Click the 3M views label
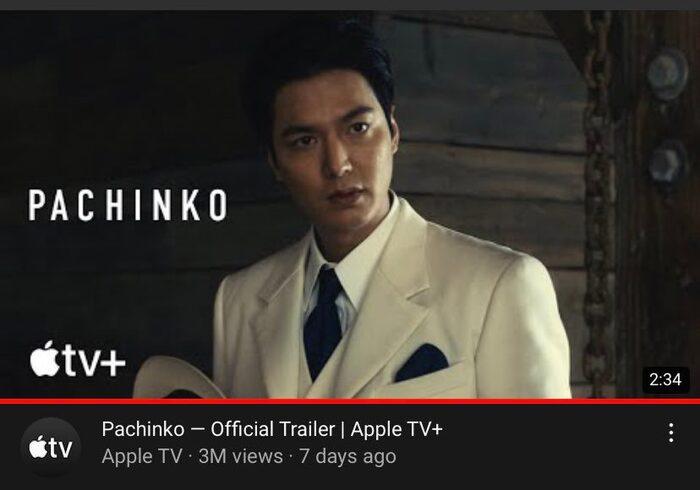The height and width of the screenshot is (490, 700). click(241, 457)
